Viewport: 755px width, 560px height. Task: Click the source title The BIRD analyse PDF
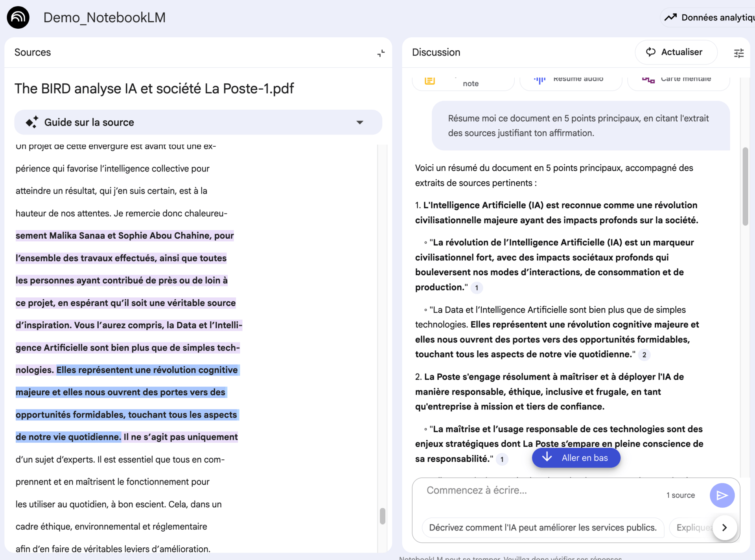[x=154, y=89]
